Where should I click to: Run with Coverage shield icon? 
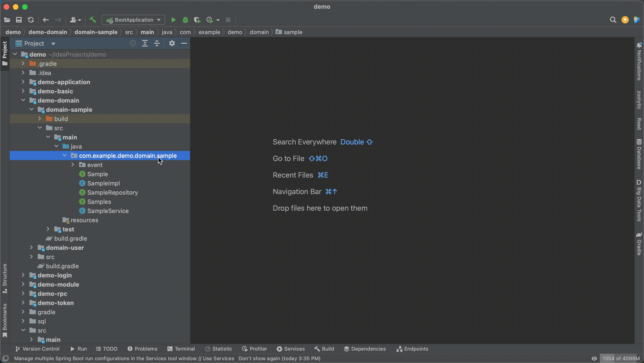tap(197, 20)
